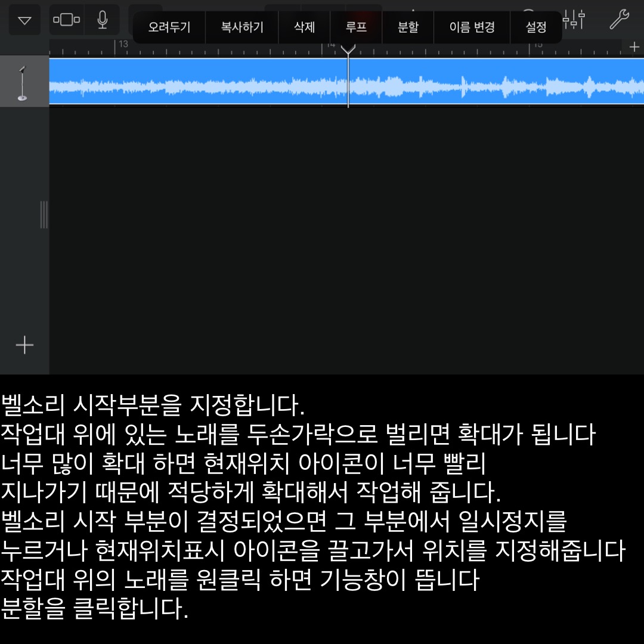Select 삭제 to delete the region
644x644 pixels.
pyautogui.click(x=304, y=27)
